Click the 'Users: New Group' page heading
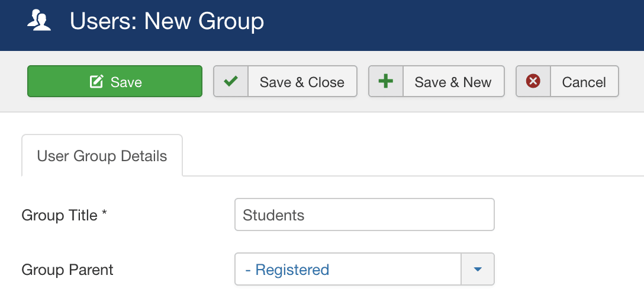Image resolution: width=644 pixels, height=301 pixels. coord(167,21)
